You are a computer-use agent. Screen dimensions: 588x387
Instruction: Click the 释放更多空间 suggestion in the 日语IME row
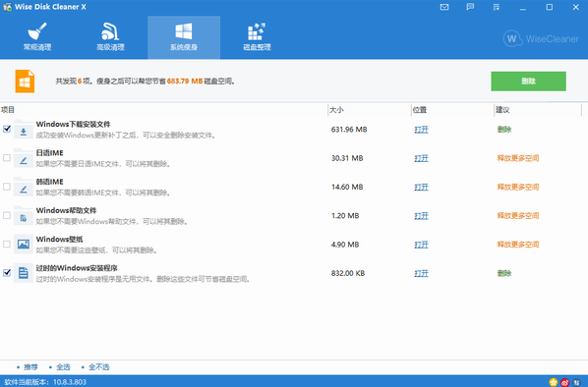[518, 158]
